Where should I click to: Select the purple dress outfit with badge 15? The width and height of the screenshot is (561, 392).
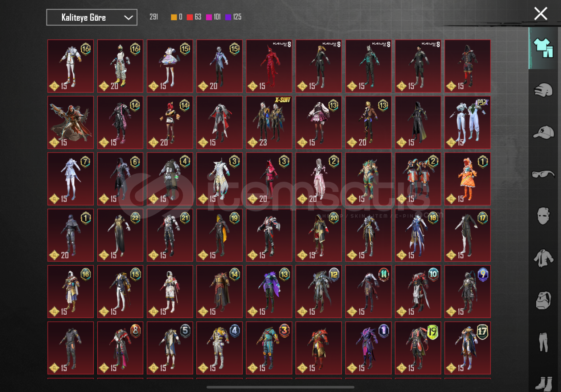(x=170, y=66)
